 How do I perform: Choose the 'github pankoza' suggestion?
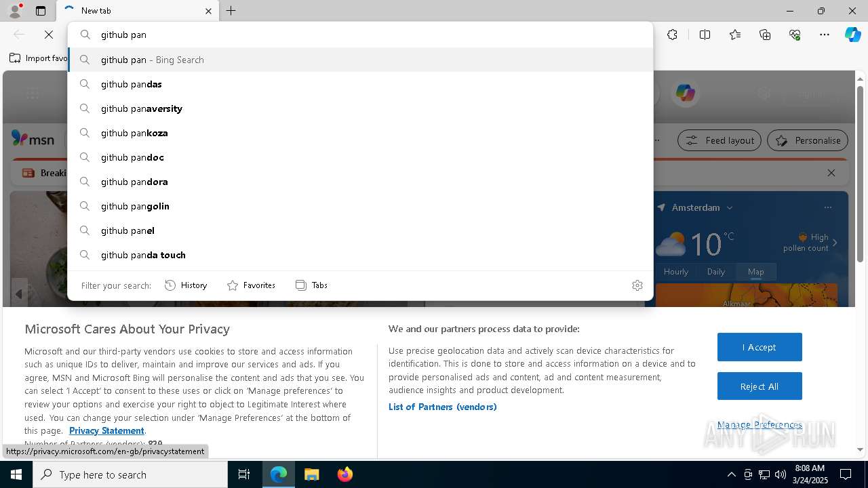[360, 133]
